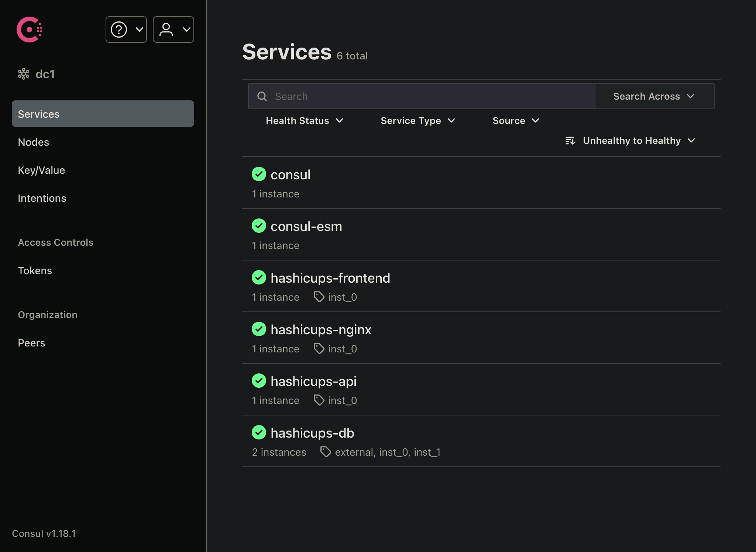Viewport: 756px width, 552px height.
Task: Click 'inst_0' tag under hashicups-api
Action: 343,400
